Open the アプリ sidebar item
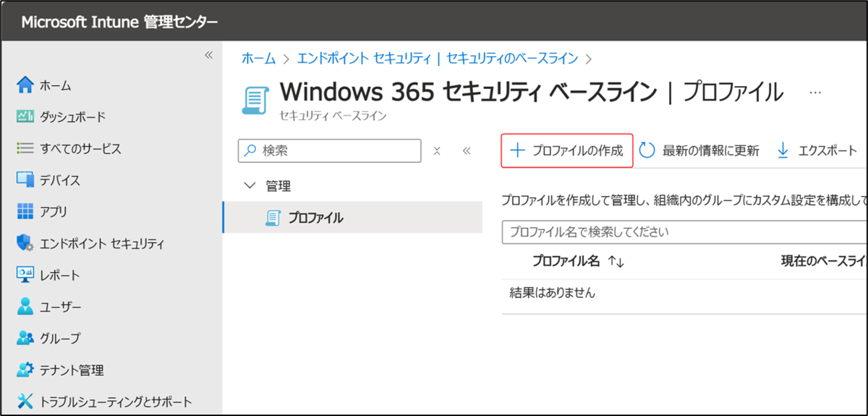The image size is (868, 416). [x=42, y=212]
